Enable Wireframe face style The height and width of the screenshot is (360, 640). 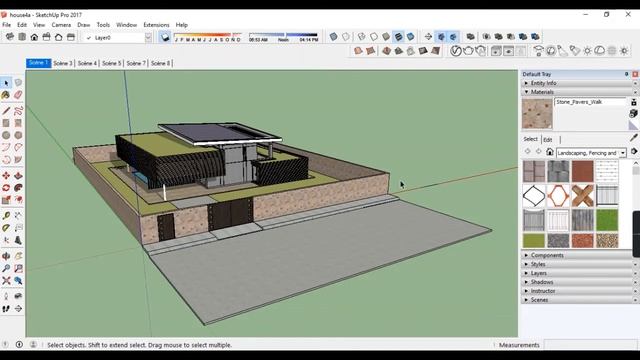pos(362,37)
